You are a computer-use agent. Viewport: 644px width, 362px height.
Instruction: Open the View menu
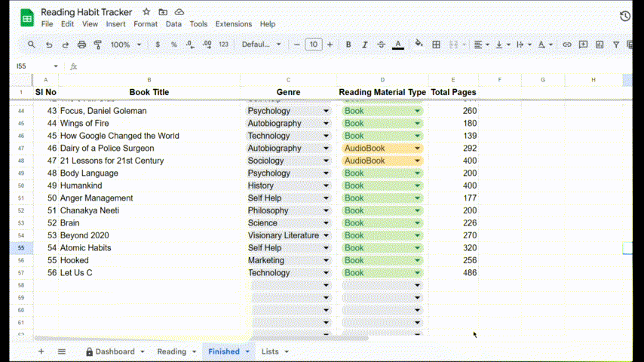pyautogui.click(x=90, y=24)
